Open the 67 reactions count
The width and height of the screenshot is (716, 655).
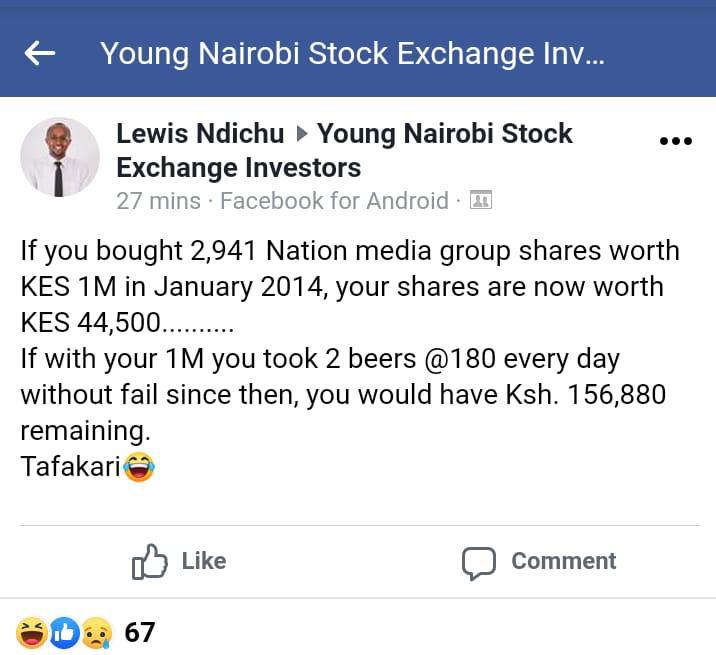click(x=140, y=632)
